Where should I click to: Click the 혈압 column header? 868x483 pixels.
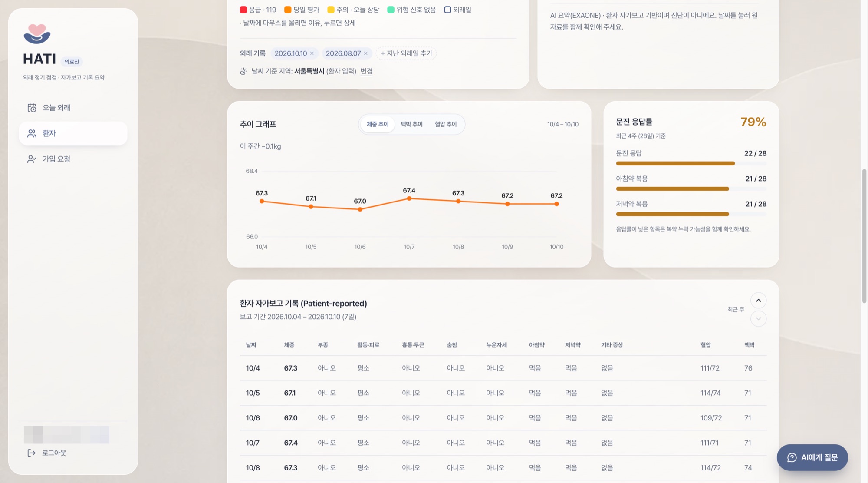[x=706, y=345]
